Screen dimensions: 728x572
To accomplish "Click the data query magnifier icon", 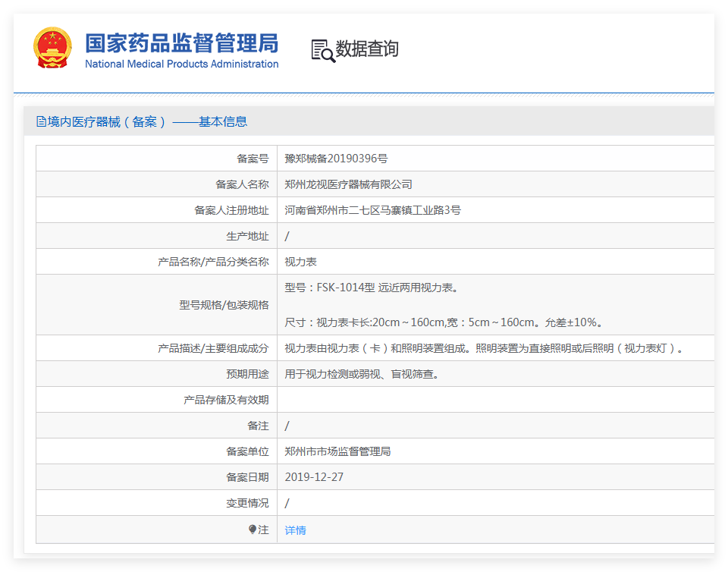I will point(323,50).
